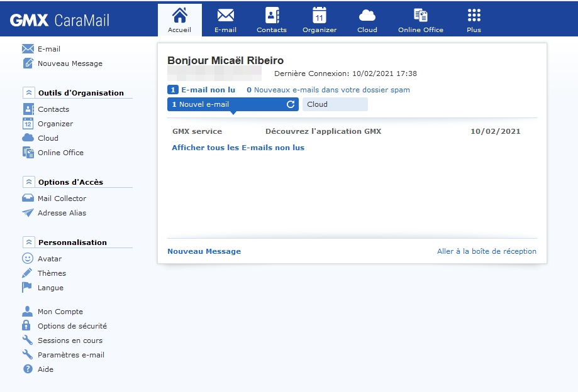Click Afficher tous les E-mails non lus

238,148
